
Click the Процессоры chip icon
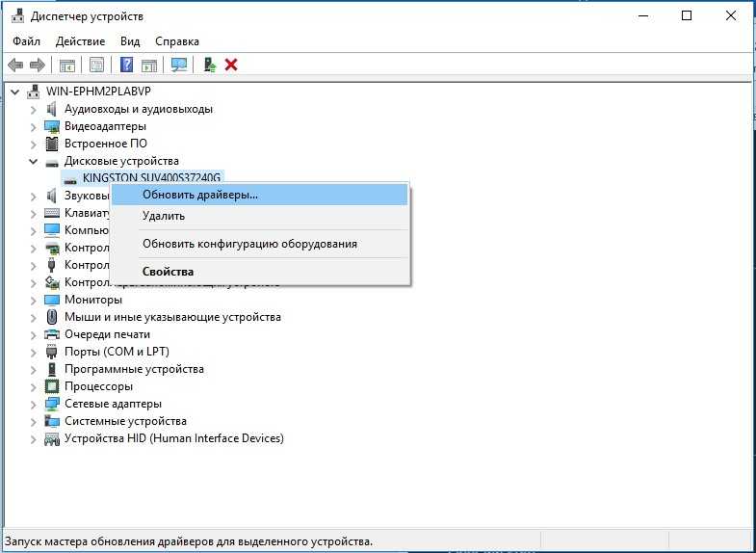coord(52,386)
